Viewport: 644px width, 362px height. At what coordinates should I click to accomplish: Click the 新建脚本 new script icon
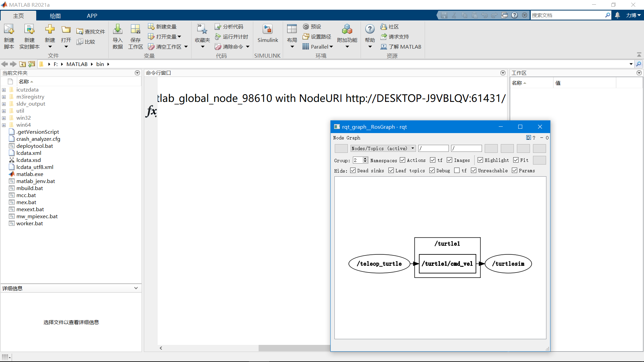9,29
